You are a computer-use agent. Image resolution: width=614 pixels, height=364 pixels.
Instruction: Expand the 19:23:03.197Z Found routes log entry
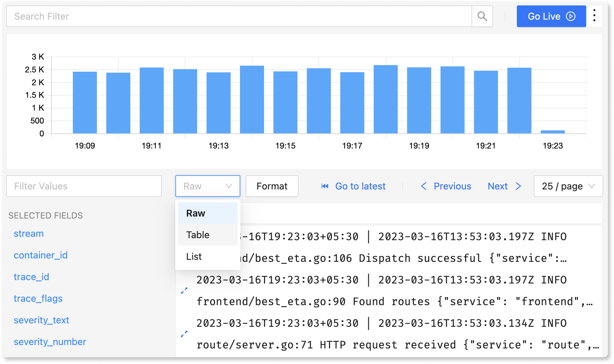pos(184,291)
